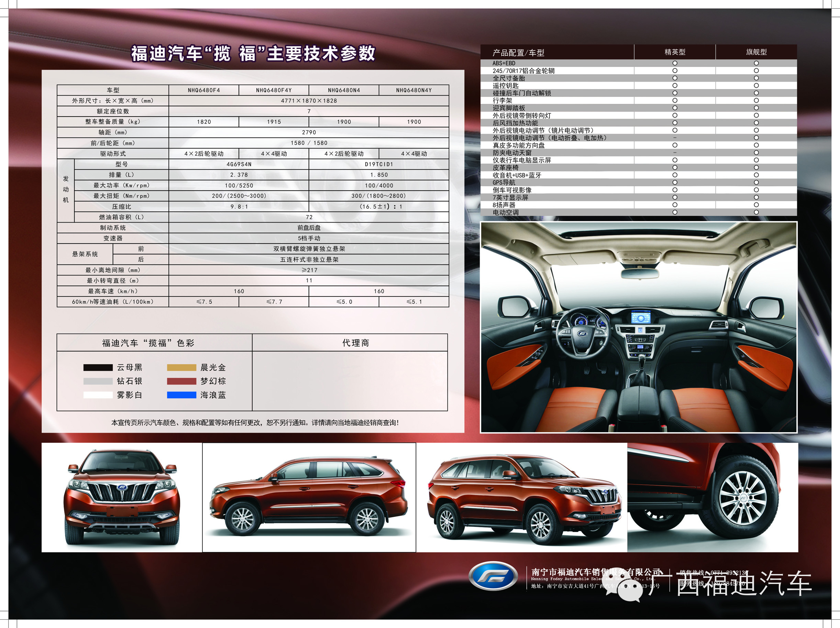Select the 雾影白 white color swatch

(98, 395)
